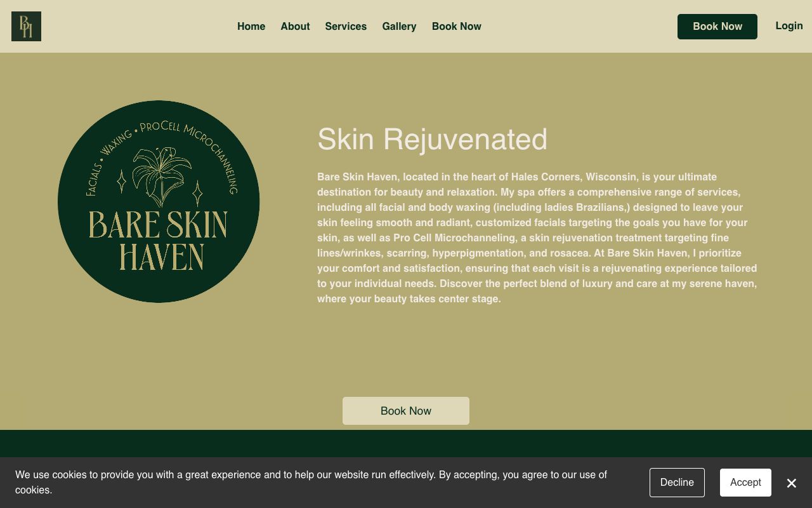Click the circular Bare Skin Haven spa logo
The height and width of the screenshot is (508, 812).
(x=159, y=201)
